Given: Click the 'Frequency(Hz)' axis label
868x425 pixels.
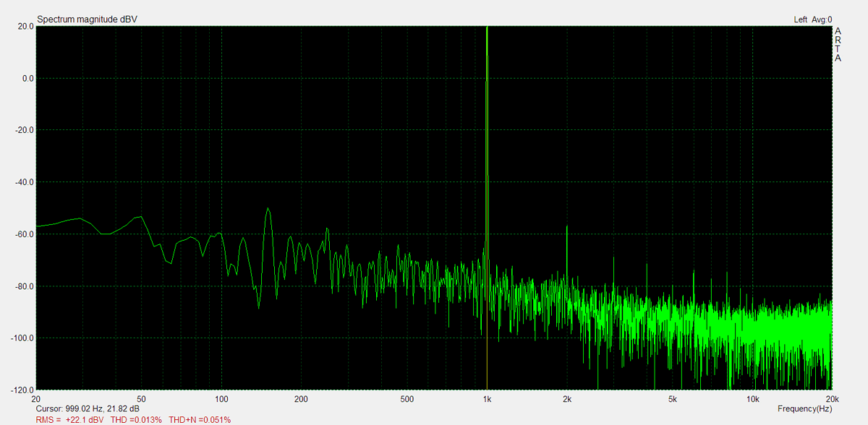Looking at the screenshot, I should 804,409.
